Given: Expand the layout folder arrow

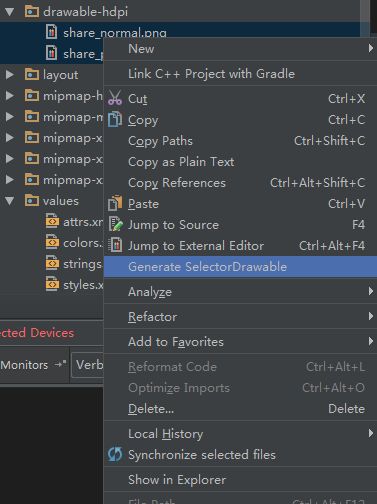Looking at the screenshot, I should pos(10,75).
